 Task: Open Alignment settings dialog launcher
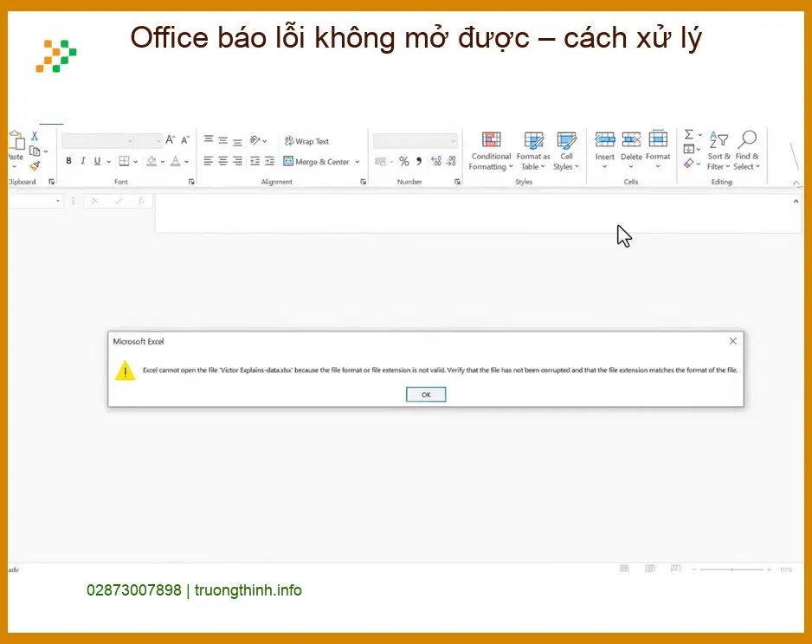coord(363,182)
